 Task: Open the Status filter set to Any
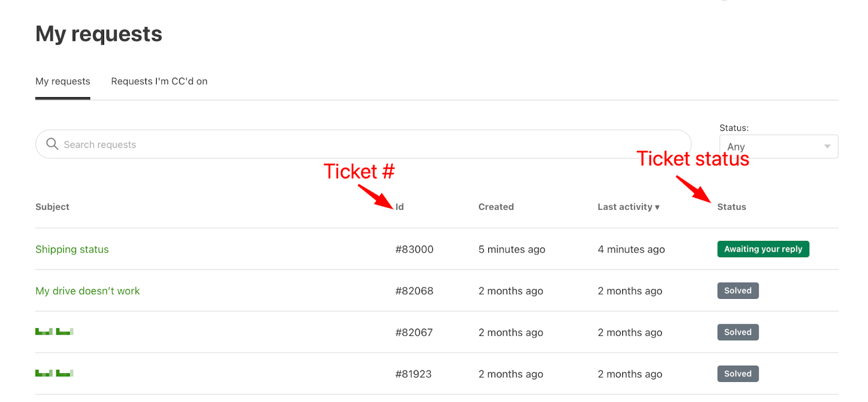[x=778, y=146]
